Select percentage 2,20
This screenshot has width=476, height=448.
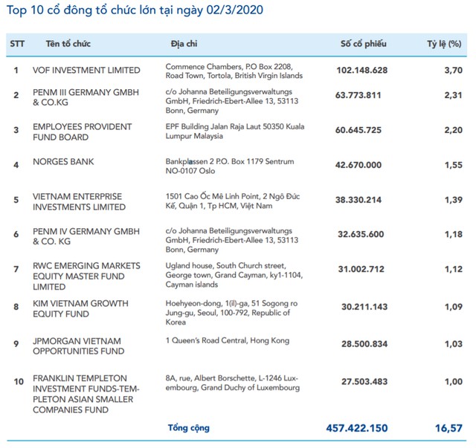click(454, 130)
